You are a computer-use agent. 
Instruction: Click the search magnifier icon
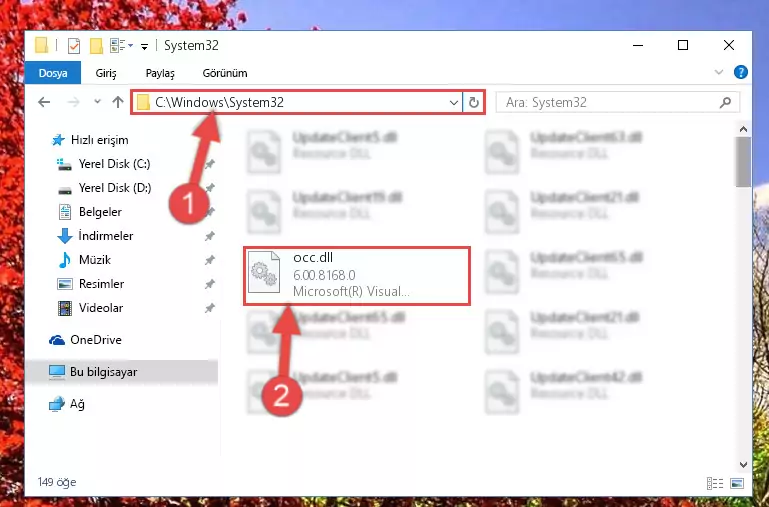725,102
